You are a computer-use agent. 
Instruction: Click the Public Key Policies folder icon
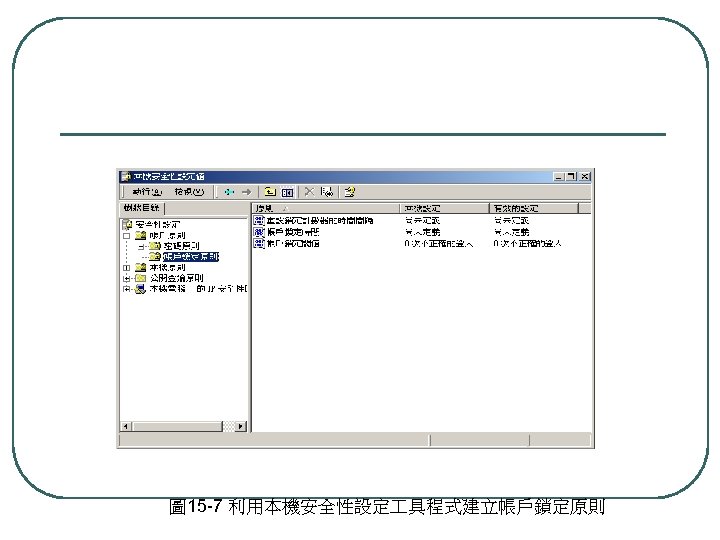[141, 278]
